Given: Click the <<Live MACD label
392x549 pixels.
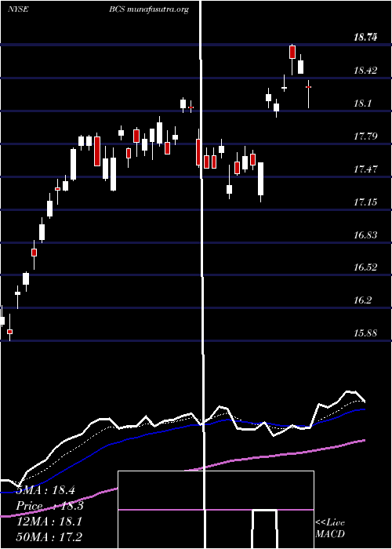Looking at the screenshot, I should 330,529.
